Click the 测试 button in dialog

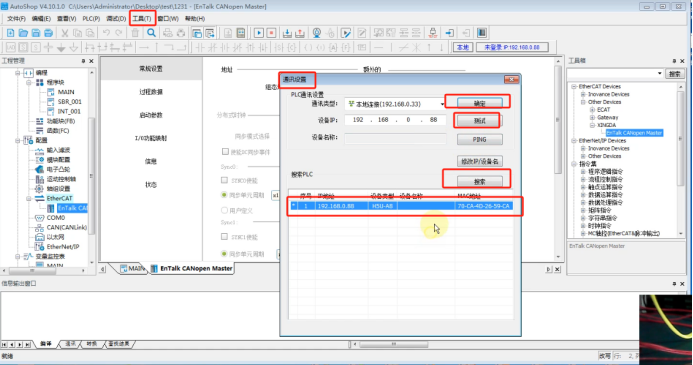(x=480, y=120)
